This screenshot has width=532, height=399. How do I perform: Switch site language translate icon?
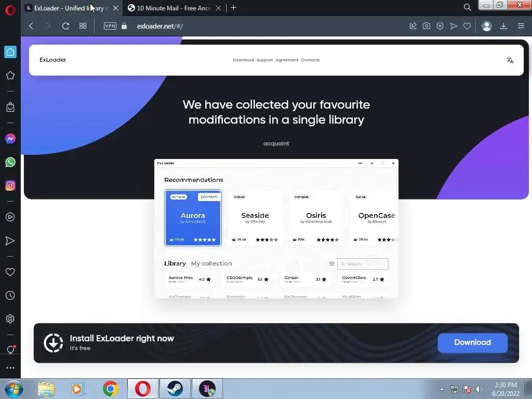pyautogui.click(x=510, y=60)
